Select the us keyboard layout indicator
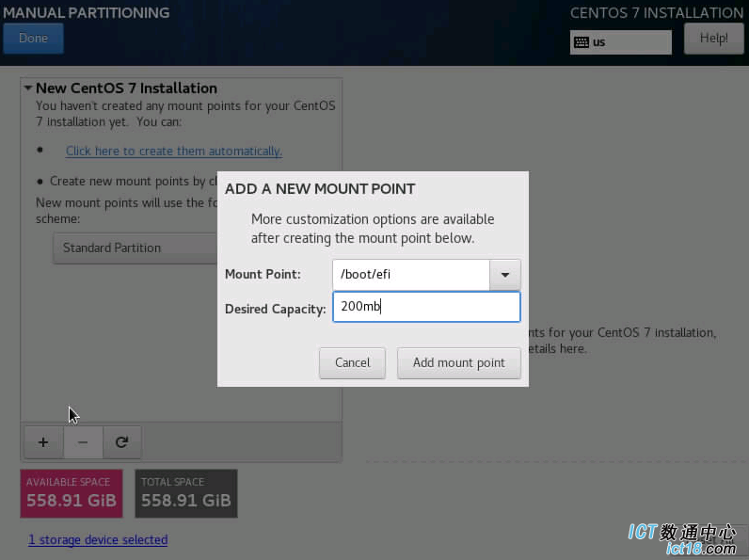The image size is (749, 560). 620,42
